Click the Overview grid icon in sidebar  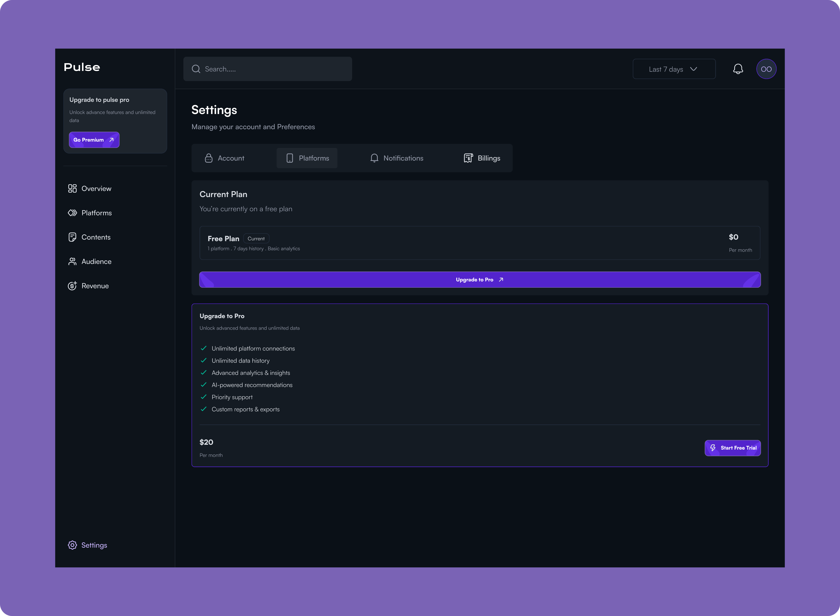tap(72, 189)
